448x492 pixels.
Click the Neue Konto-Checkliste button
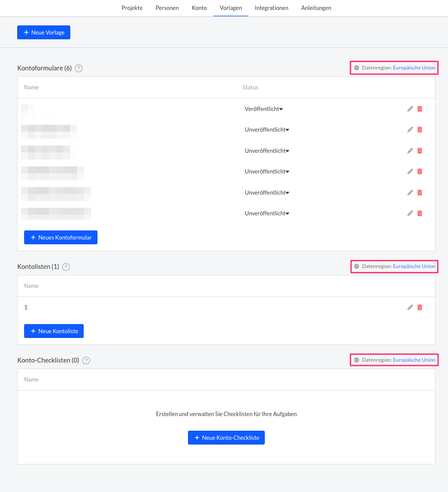click(226, 438)
